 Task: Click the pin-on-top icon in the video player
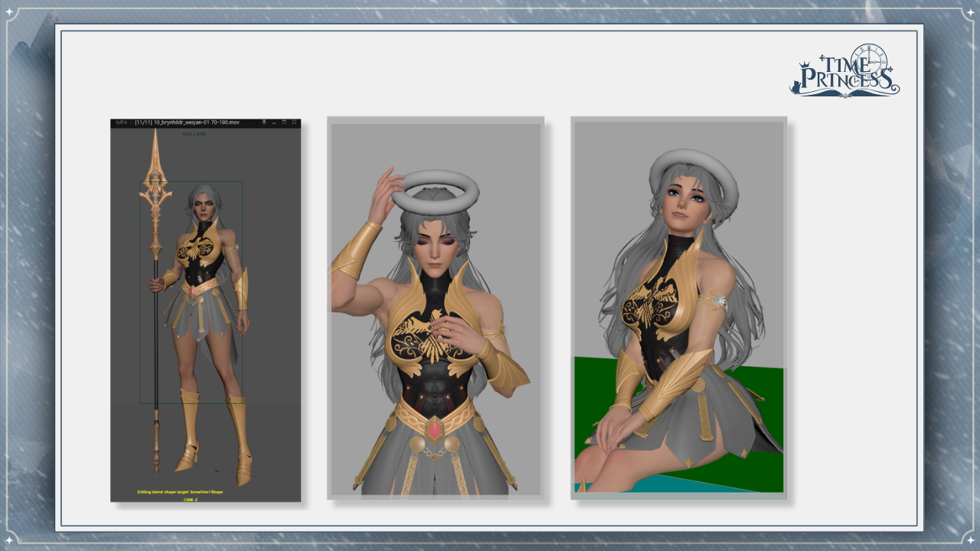point(263,122)
